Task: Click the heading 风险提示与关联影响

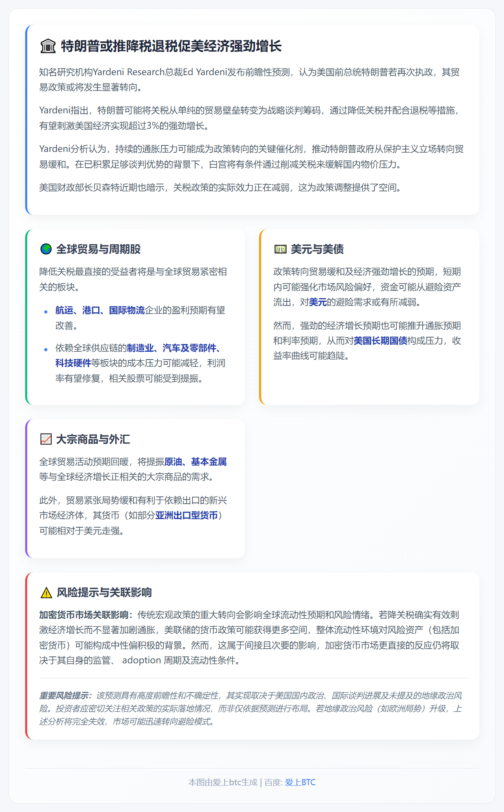Action: click(x=104, y=592)
